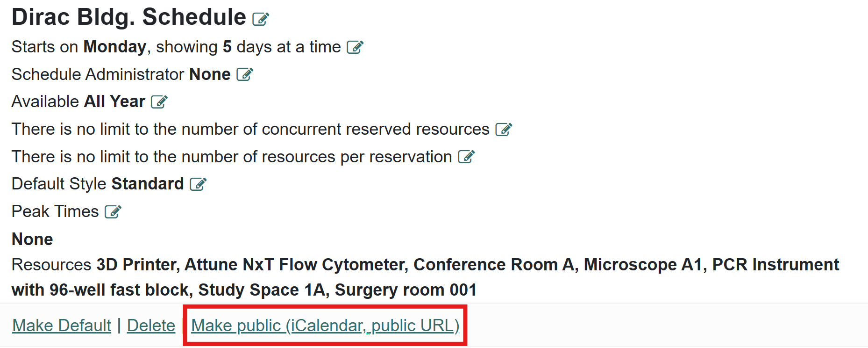Click the Dirac Bldg. Schedule title text
Screen dimensions: 868x348
click(x=128, y=17)
